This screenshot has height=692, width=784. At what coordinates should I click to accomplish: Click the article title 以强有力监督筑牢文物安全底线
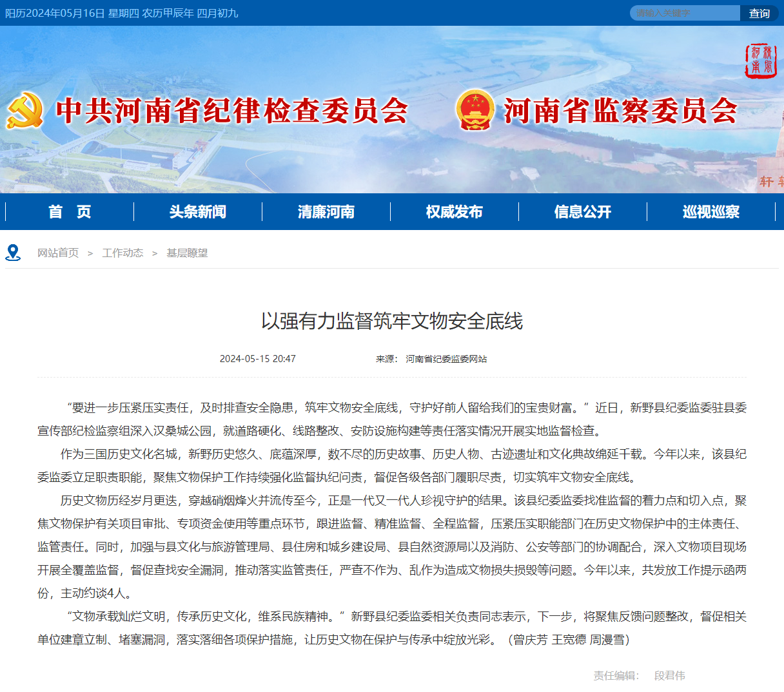point(392,321)
